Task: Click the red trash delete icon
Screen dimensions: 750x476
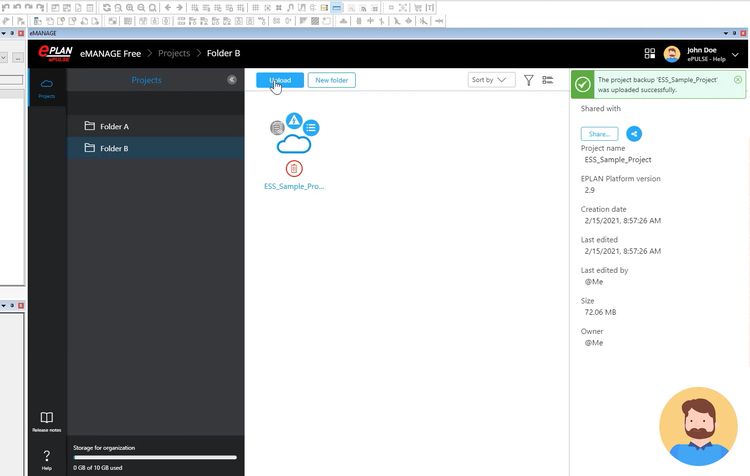Action: pyautogui.click(x=293, y=168)
